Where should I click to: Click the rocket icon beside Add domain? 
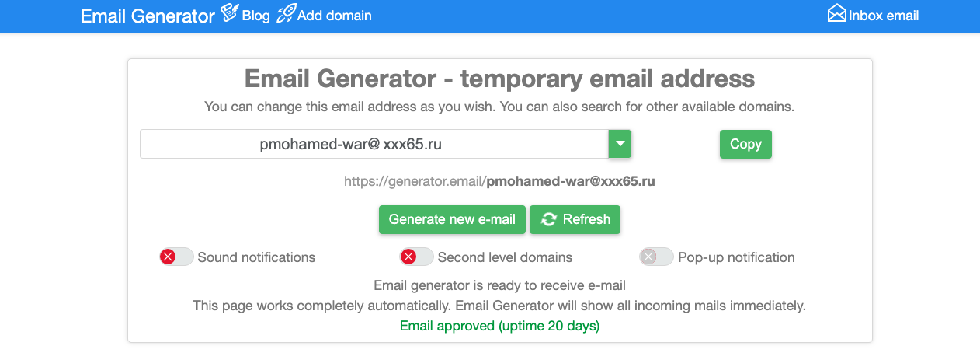tap(285, 13)
